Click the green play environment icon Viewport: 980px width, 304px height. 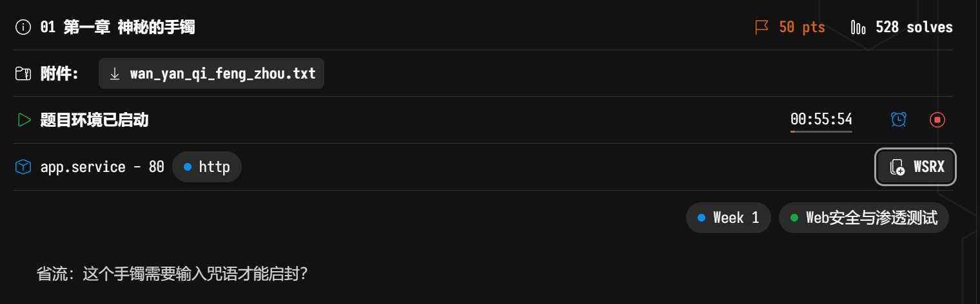pos(24,120)
